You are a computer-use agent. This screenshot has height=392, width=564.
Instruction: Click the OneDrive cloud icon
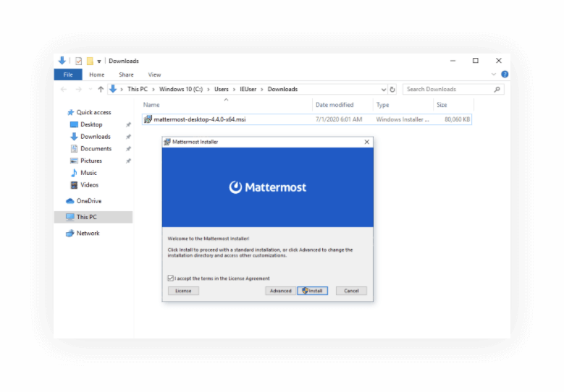(x=70, y=201)
